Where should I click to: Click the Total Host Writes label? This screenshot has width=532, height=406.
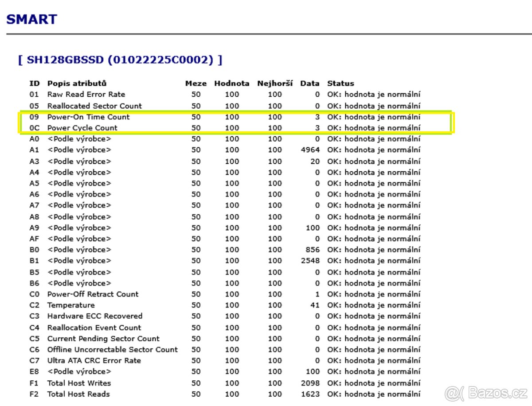pos(79,383)
